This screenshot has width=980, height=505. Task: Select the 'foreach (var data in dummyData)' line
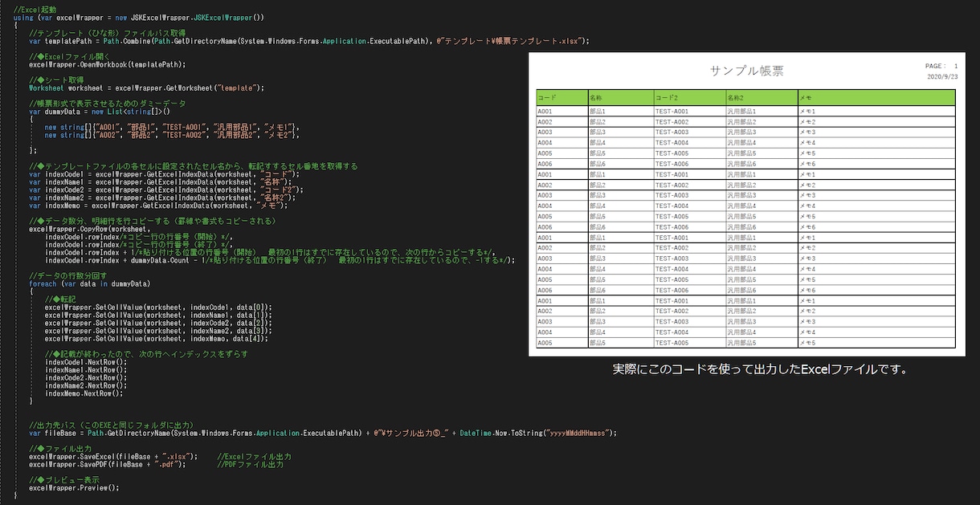[x=90, y=283]
